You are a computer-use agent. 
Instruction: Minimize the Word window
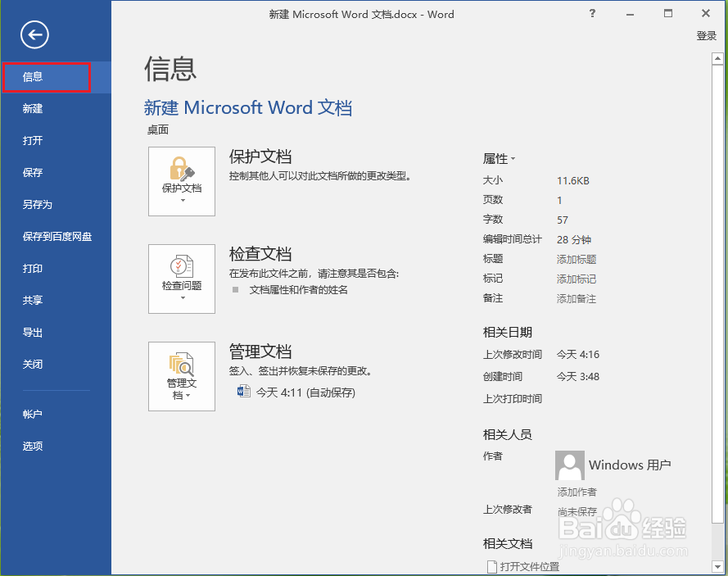pyautogui.click(x=630, y=14)
